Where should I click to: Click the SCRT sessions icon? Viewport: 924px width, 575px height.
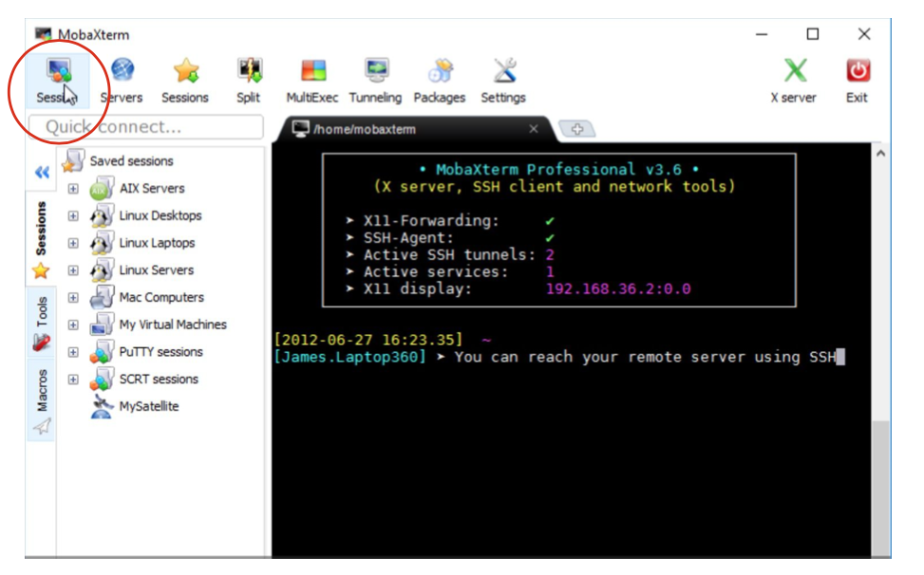[x=102, y=379]
